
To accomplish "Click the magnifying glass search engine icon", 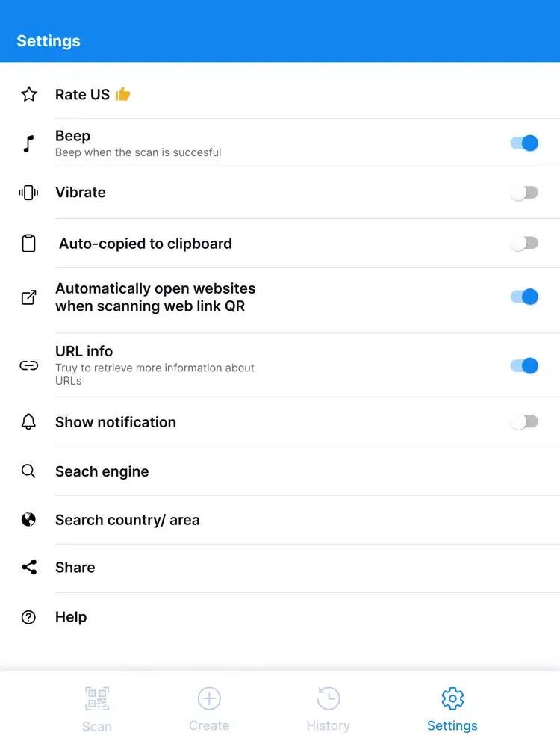I will tap(28, 471).
